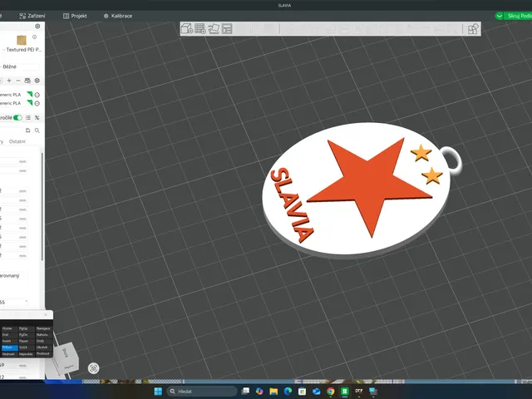Edit second Generic PLA preset icon
The height and width of the screenshot is (399, 532).
[37, 103]
